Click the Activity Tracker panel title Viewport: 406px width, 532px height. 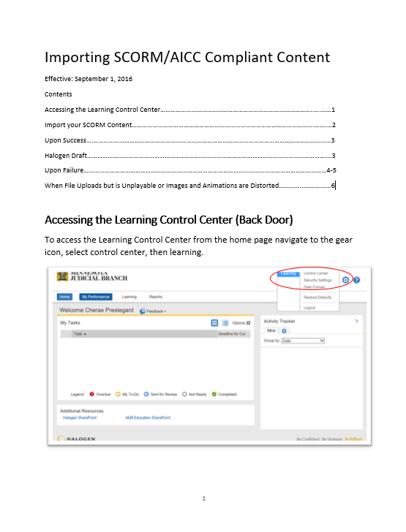click(x=279, y=321)
